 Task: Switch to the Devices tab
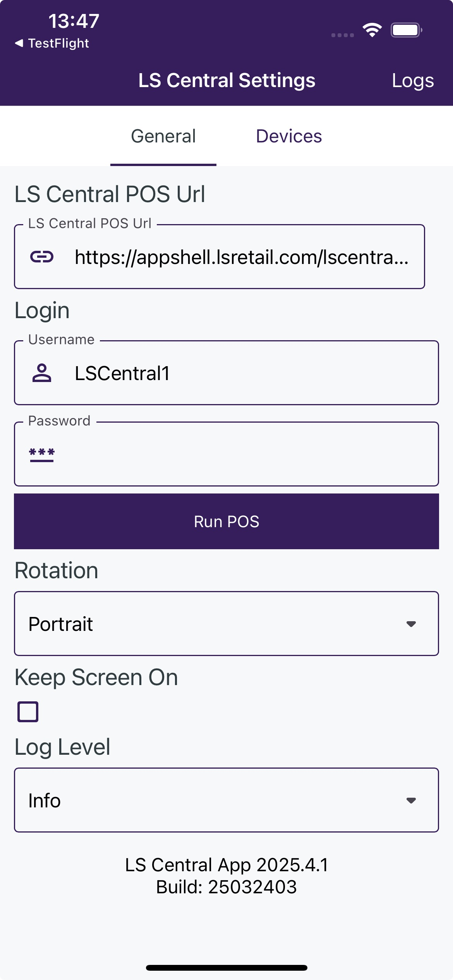289,136
